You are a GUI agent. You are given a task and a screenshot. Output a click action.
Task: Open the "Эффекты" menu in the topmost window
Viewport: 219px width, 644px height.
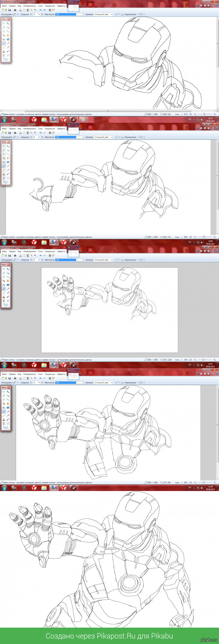61,6
